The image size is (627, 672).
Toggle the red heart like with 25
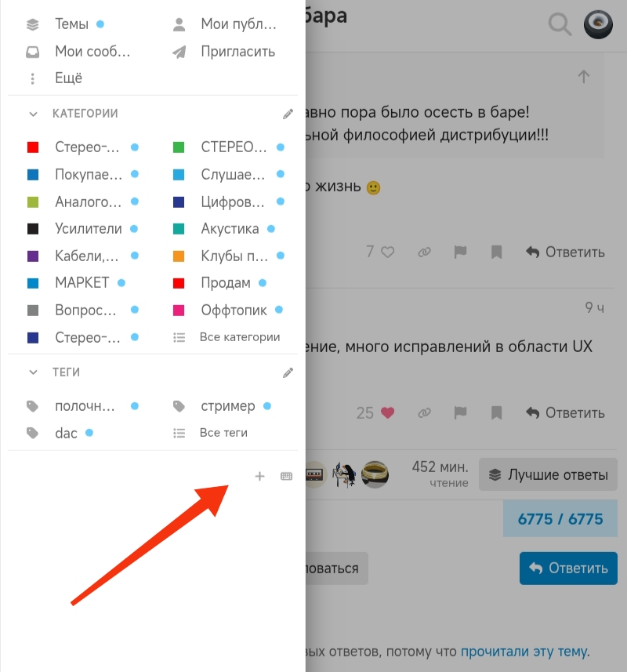pyautogui.click(x=388, y=413)
